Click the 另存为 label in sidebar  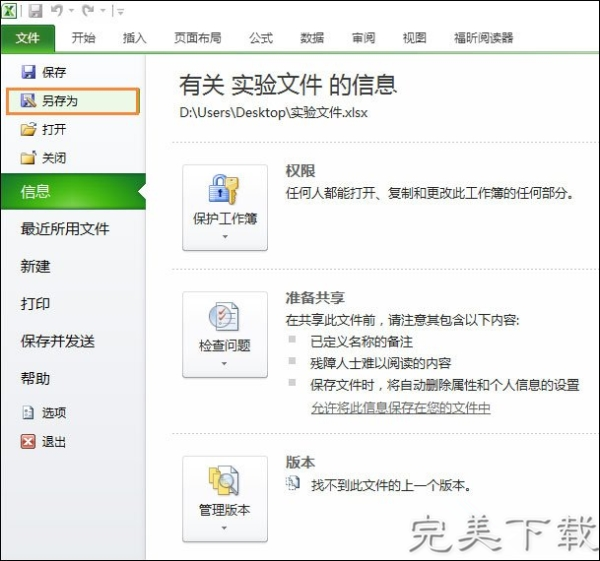click(x=60, y=101)
